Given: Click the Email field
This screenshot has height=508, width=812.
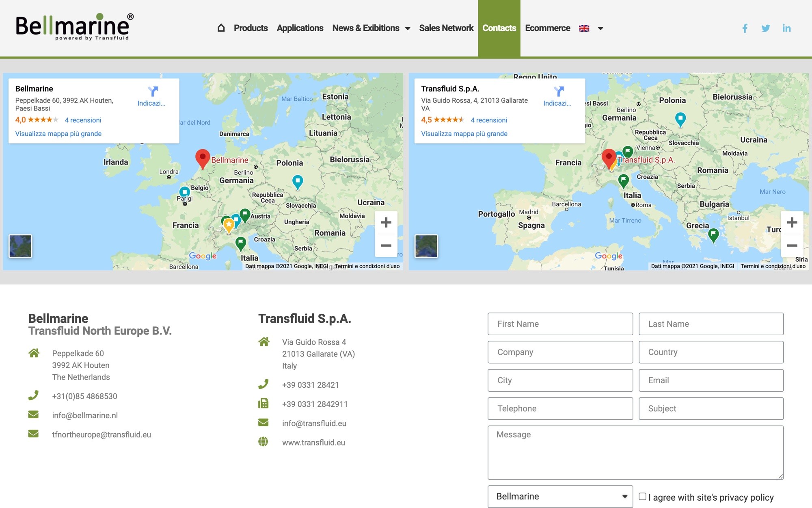Looking at the screenshot, I should pos(711,380).
